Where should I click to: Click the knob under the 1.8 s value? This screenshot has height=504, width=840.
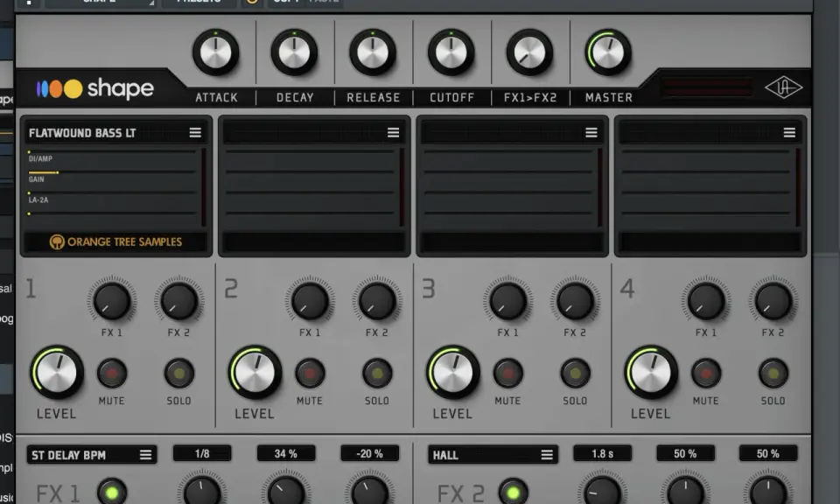[603, 491]
